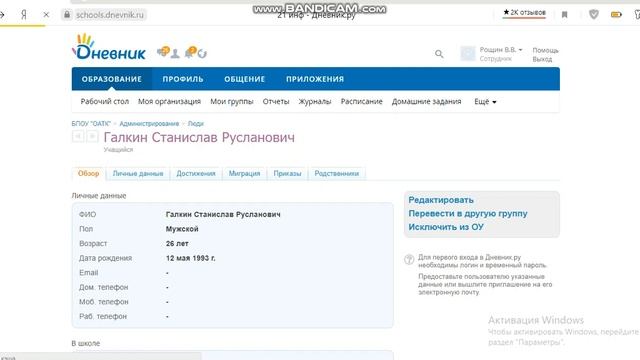The height and width of the screenshot is (360, 640).
Task: Open the search magnifier icon
Action: pyautogui.click(x=439, y=54)
